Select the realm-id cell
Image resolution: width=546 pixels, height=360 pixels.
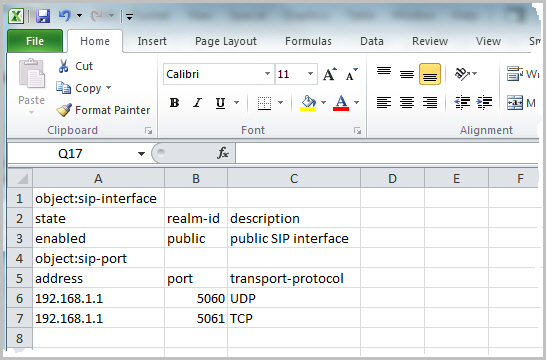point(196,219)
